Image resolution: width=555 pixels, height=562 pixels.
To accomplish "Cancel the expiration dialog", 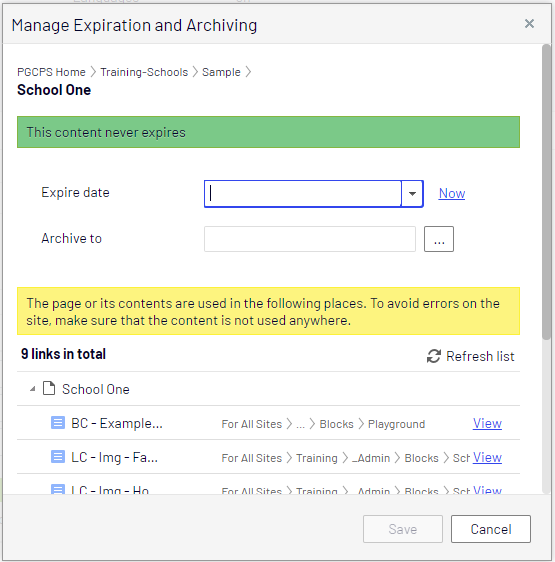I will 491,529.
